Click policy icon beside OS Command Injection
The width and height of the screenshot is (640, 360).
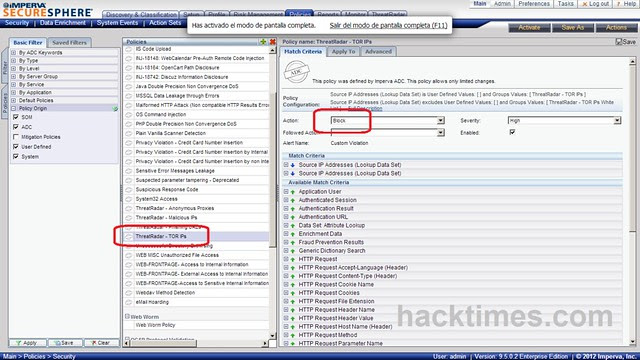tap(129, 115)
